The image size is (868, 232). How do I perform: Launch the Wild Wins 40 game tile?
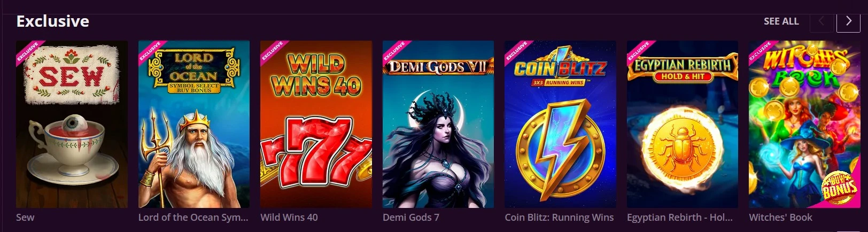[316, 124]
